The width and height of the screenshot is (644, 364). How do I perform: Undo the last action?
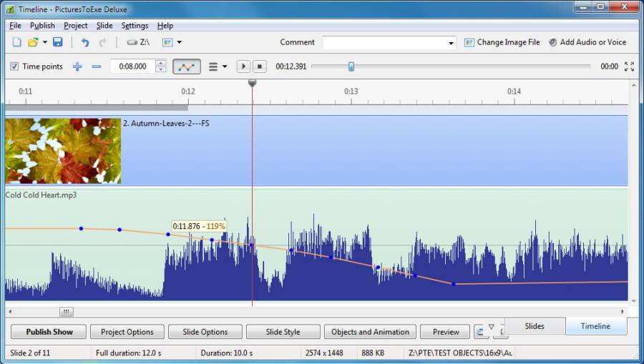(x=85, y=42)
